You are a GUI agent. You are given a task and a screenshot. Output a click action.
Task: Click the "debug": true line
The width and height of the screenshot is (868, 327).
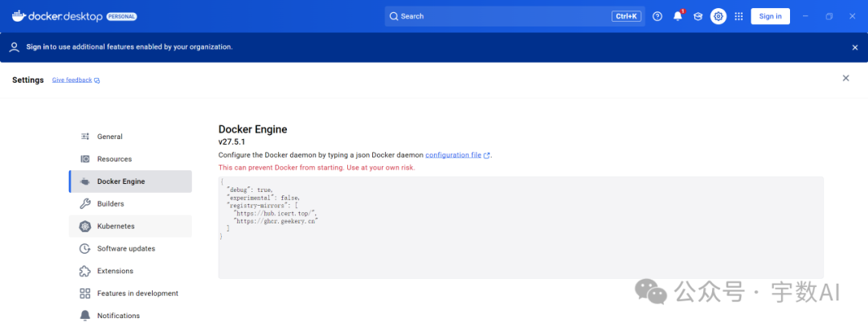[x=250, y=190]
